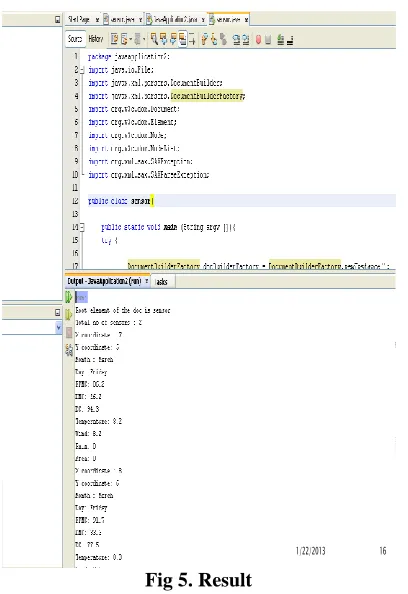Switch editor to Source view

pyautogui.click(x=75, y=39)
